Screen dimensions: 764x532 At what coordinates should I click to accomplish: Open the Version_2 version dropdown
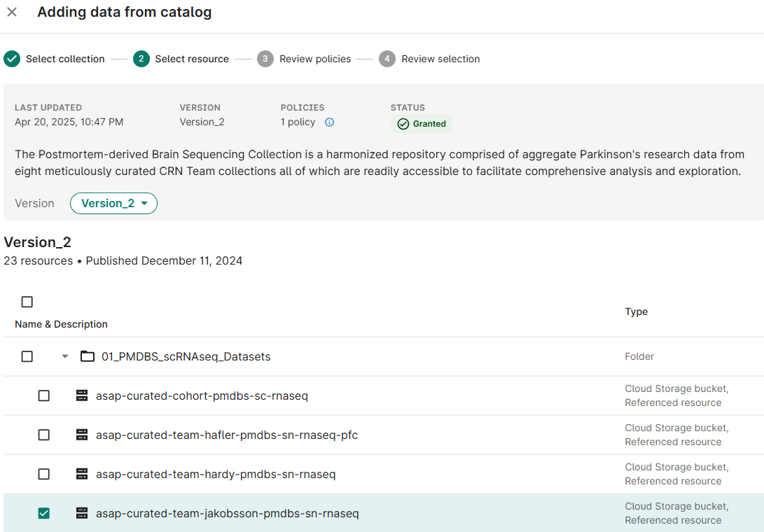113,204
